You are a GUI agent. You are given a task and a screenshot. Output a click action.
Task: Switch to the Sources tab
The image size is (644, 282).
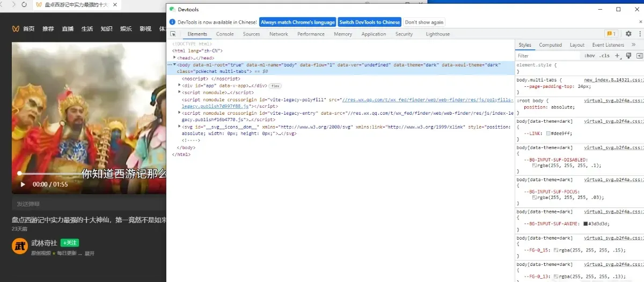[251, 34]
